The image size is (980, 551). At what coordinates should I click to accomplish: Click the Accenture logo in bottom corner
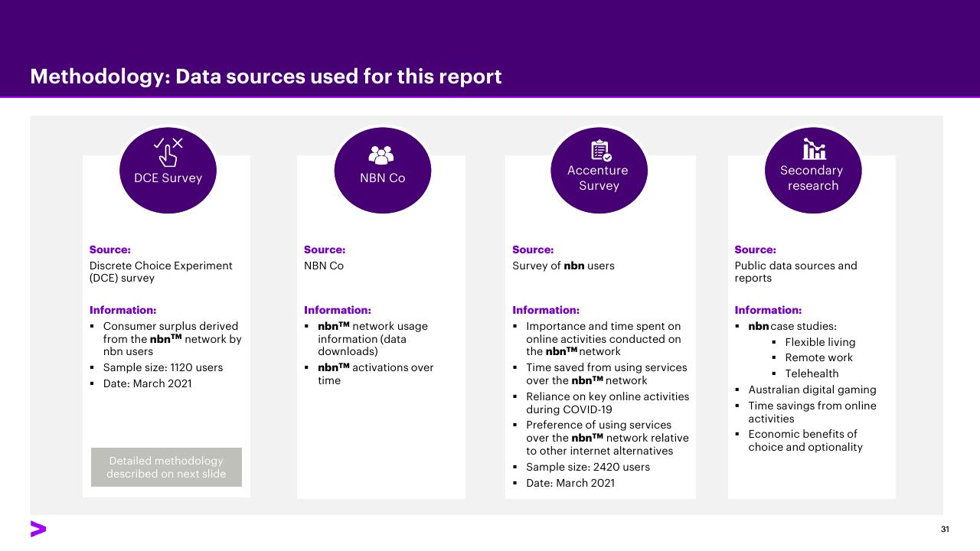(38, 529)
